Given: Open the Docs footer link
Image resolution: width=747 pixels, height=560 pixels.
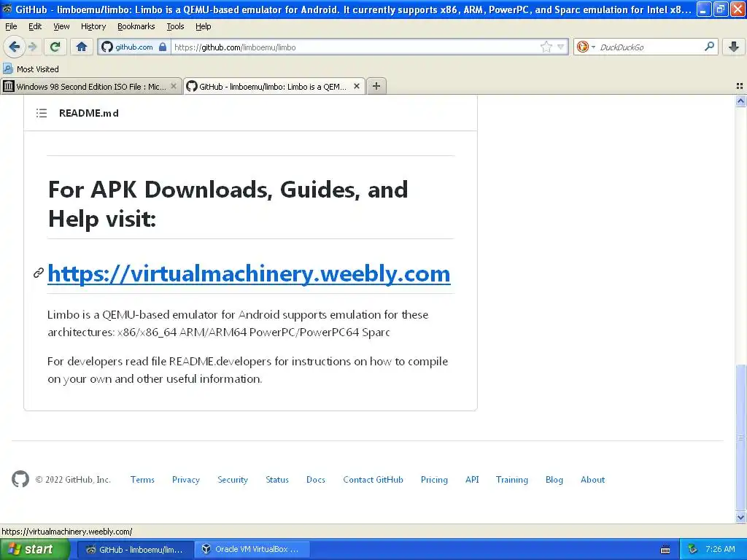Looking at the screenshot, I should 316,480.
